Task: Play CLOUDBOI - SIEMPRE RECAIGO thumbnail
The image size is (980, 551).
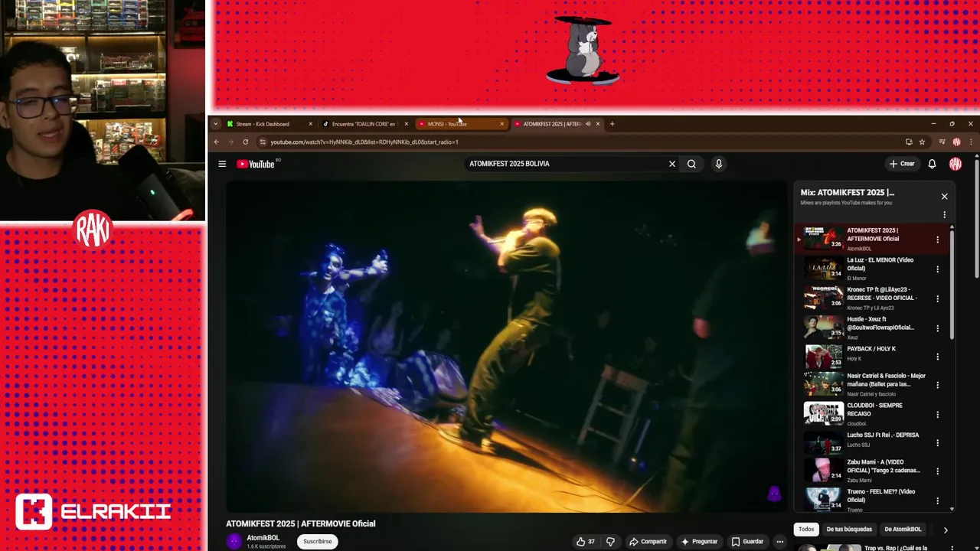Action: tap(824, 413)
